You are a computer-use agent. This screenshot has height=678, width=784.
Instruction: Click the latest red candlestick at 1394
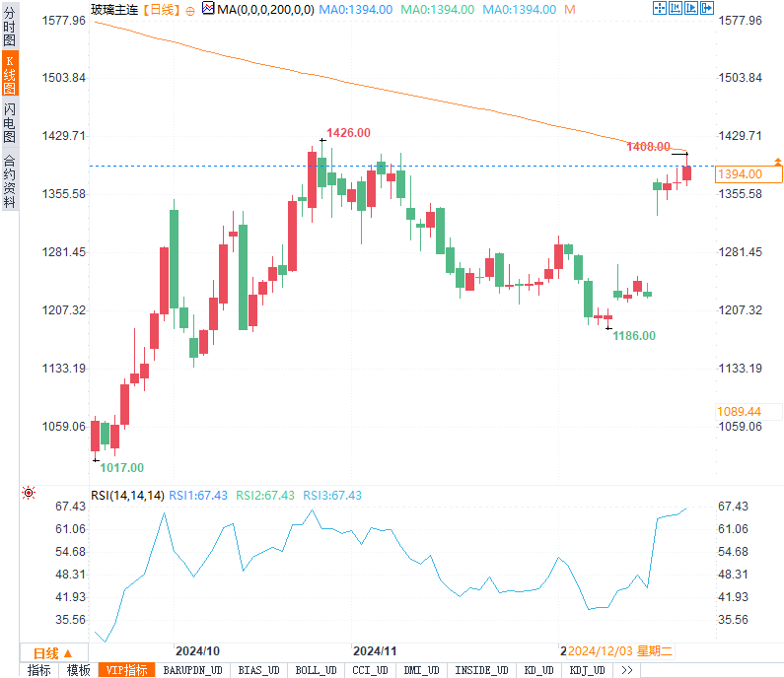[x=687, y=172]
